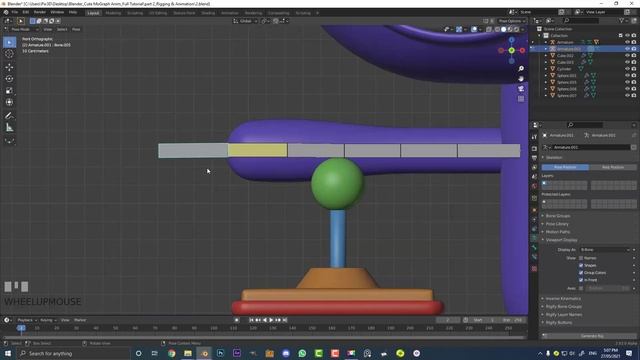Viewport: 640px width, 360px height.
Task: Jump to timeline end button
Action: click(x=285, y=320)
